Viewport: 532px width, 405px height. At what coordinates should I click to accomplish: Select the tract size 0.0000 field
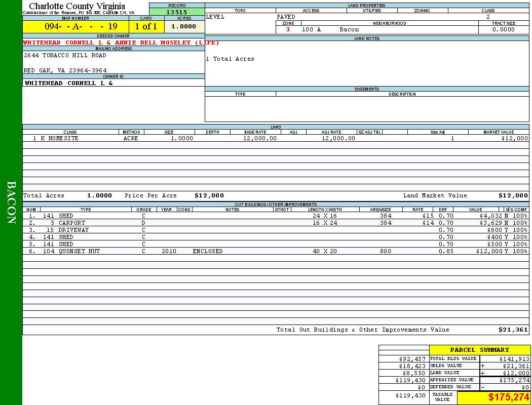503,30
